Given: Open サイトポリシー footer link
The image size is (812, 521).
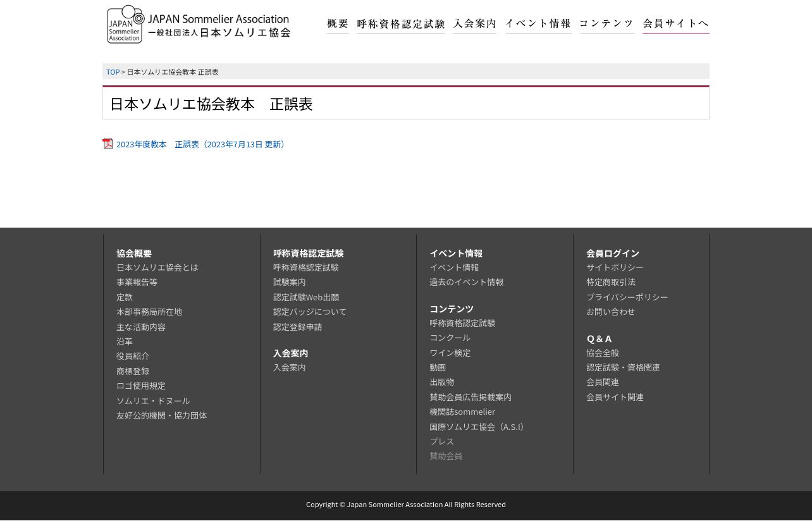Looking at the screenshot, I should [615, 267].
